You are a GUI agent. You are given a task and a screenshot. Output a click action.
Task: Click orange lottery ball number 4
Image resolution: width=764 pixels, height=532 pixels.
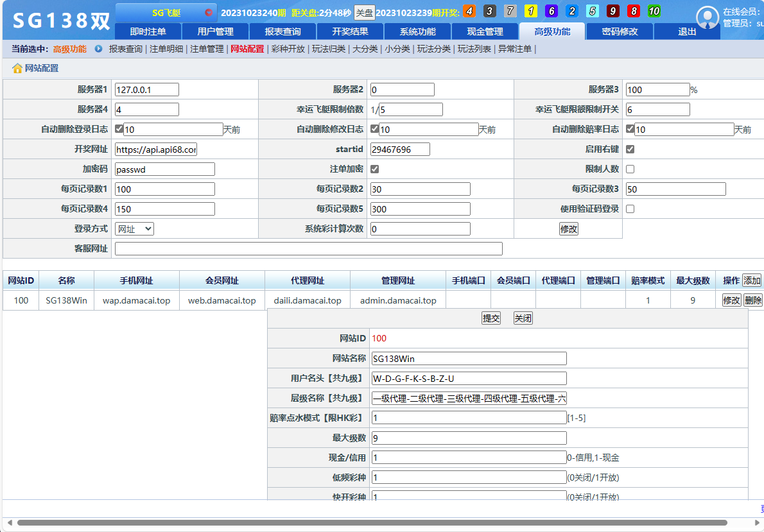pyautogui.click(x=469, y=11)
